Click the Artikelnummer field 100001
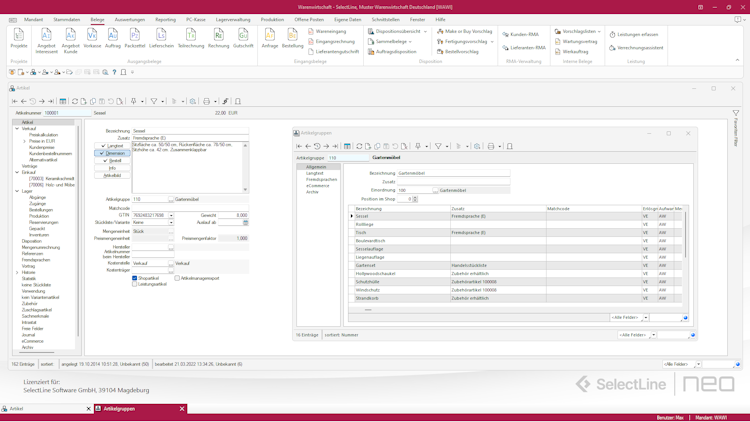This screenshot has height=422, width=750. 67,113
